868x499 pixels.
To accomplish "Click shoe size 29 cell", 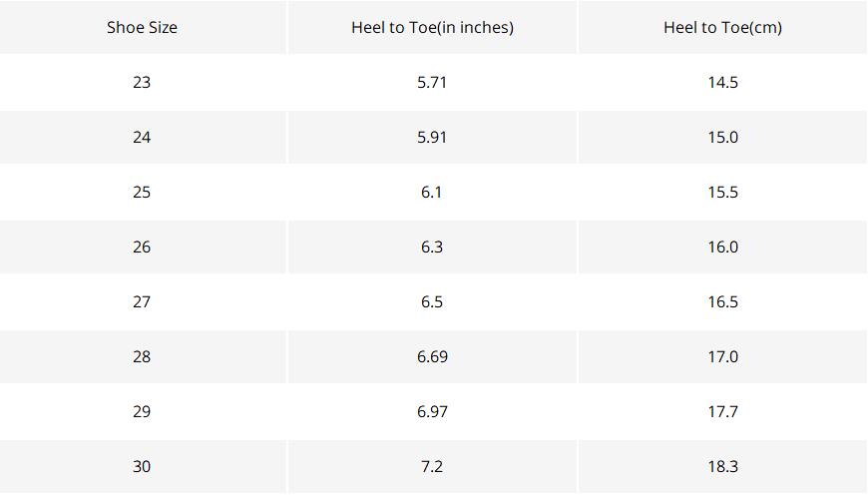I will tap(142, 411).
